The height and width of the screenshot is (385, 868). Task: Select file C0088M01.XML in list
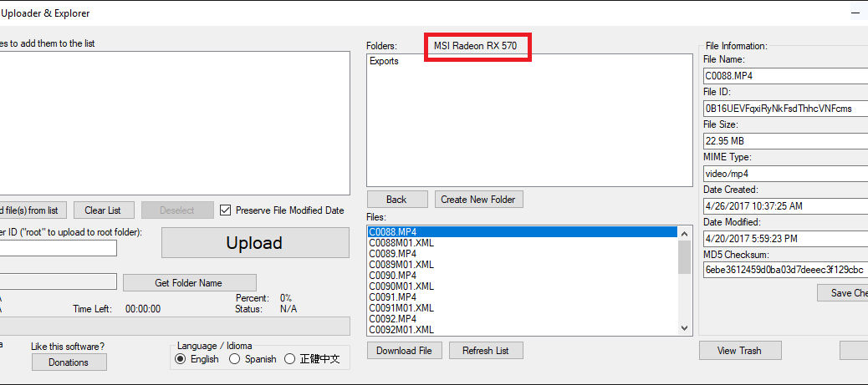522,243
